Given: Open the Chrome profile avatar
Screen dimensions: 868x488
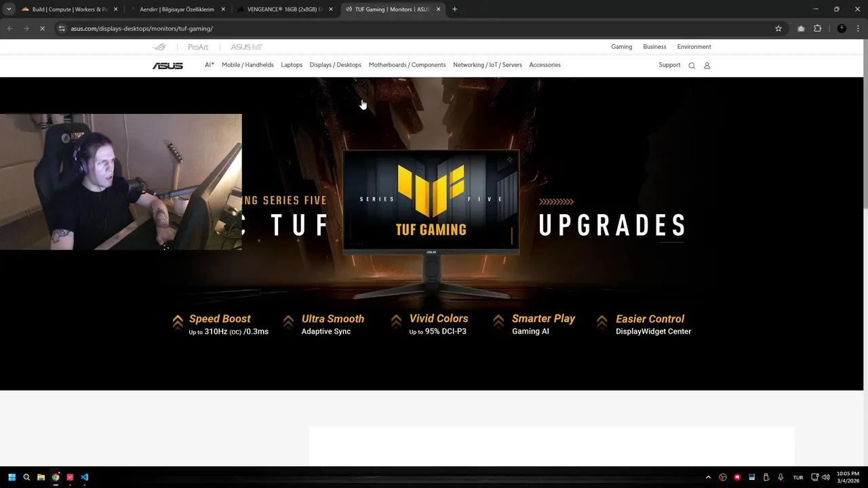Looking at the screenshot, I should click(842, 28).
